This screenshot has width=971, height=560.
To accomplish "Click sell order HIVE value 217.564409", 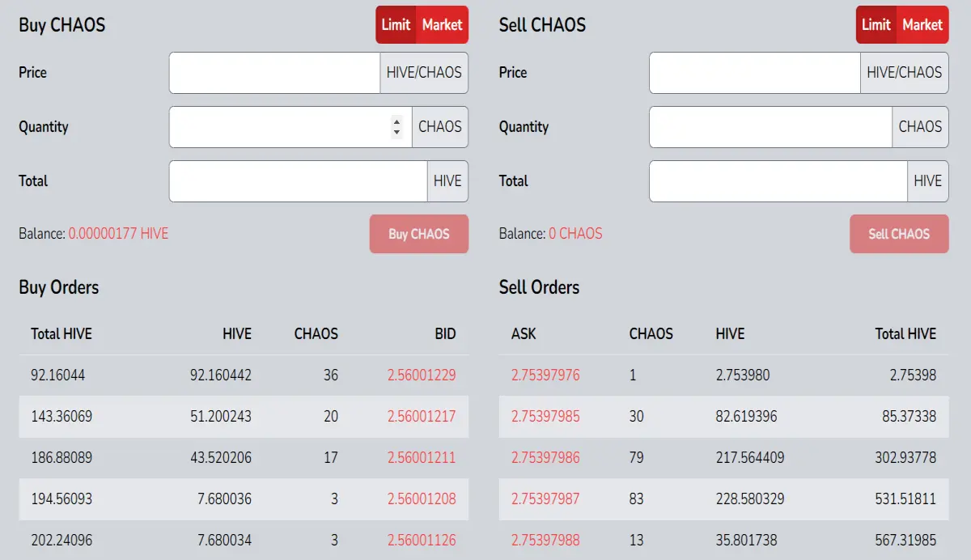I will click(x=750, y=458).
